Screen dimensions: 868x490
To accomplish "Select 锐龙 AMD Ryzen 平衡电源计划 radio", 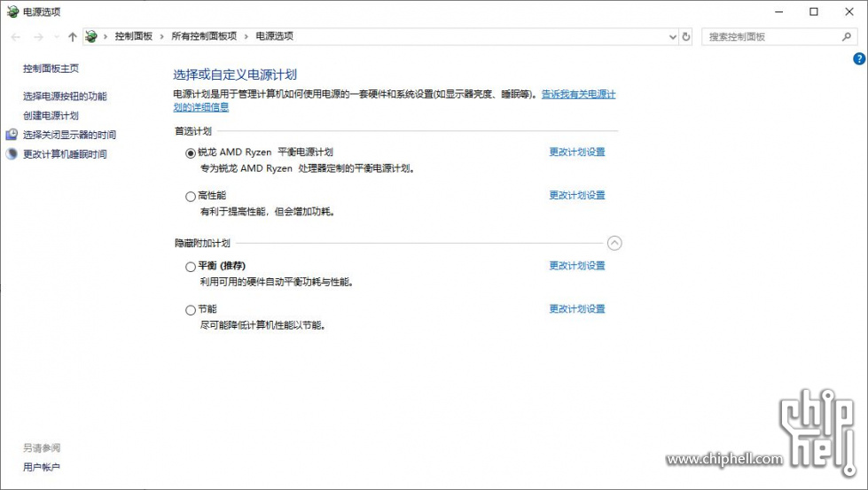I will [191, 153].
